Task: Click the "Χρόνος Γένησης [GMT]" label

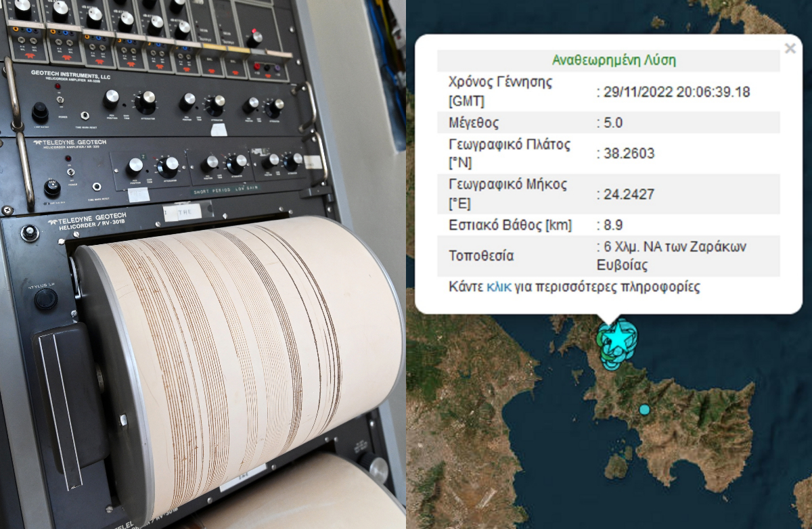Action: pos(501,92)
